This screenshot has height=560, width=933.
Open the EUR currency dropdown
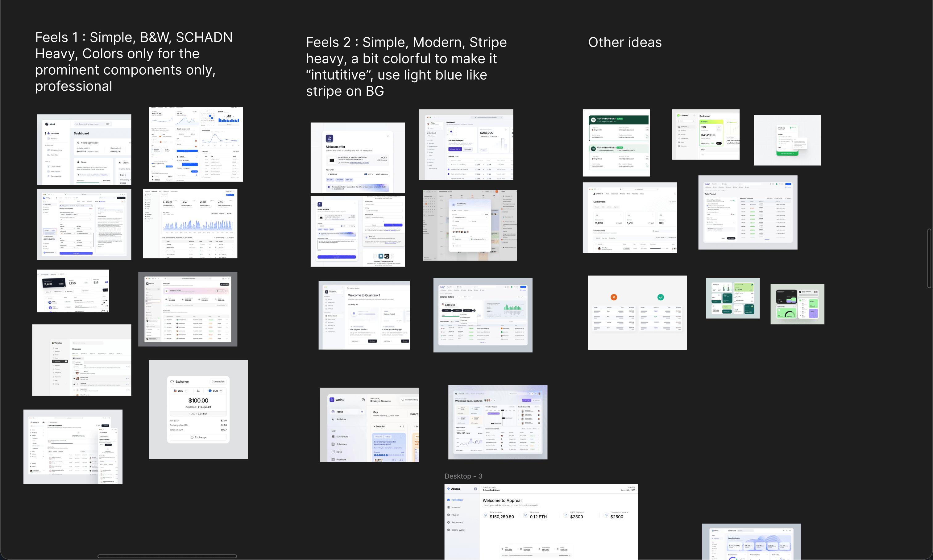click(x=216, y=391)
